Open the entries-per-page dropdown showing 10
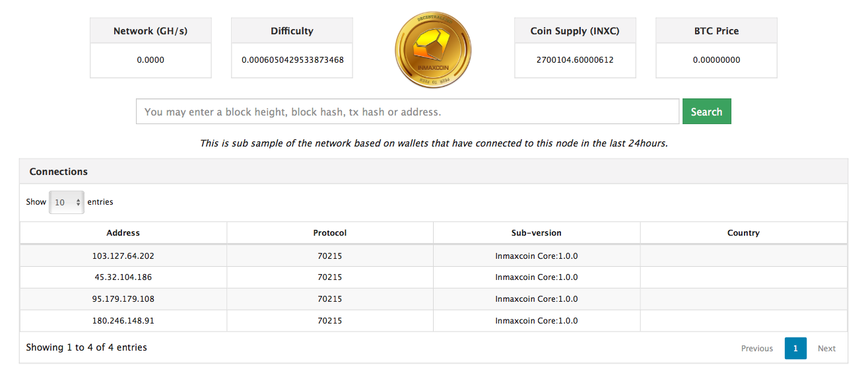This screenshot has width=868, height=383. [67, 202]
